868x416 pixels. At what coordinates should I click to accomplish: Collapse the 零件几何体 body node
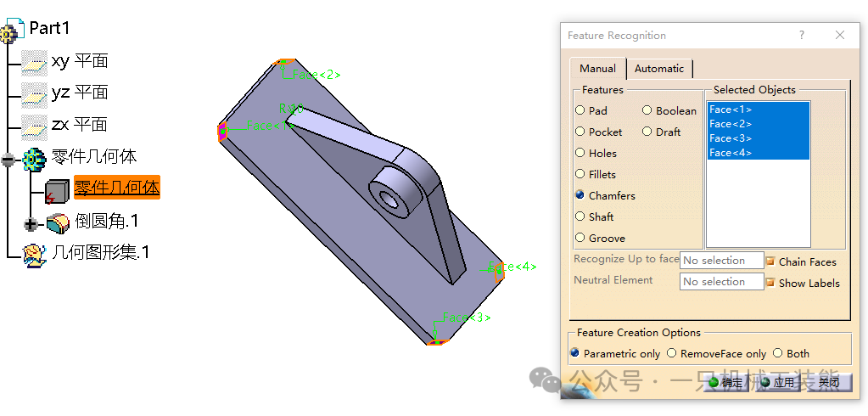8,160
